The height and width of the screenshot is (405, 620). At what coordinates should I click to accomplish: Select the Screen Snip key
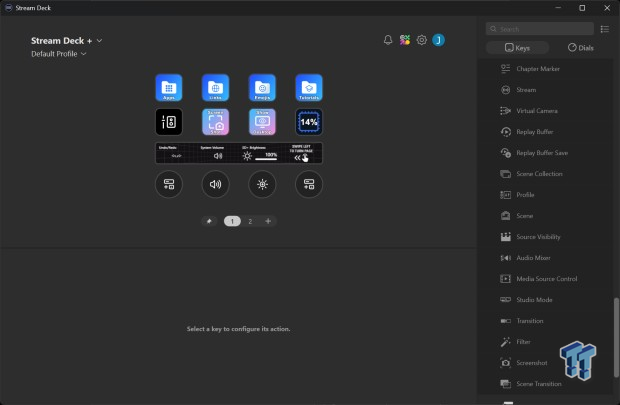[x=215, y=122]
